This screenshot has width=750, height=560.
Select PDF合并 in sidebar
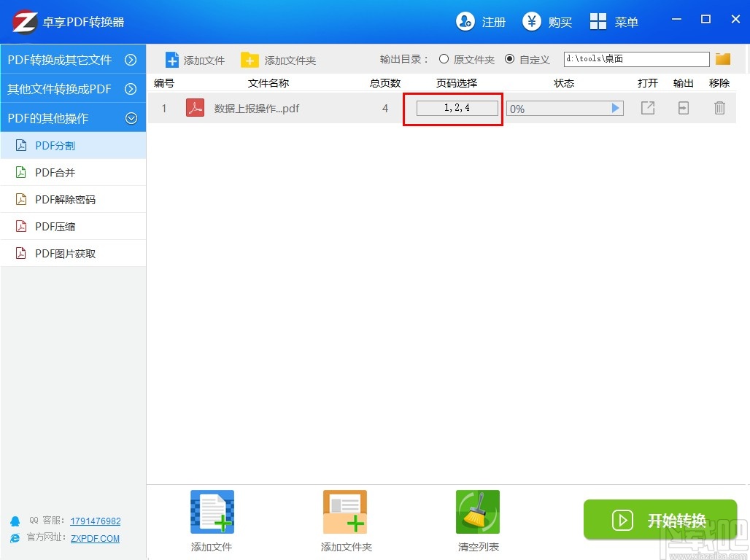[x=73, y=173]
